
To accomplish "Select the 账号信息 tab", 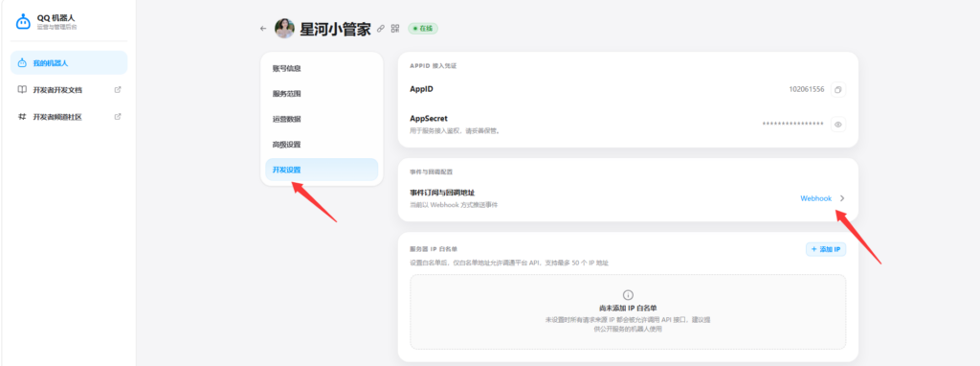I will [x=322, y=68].
